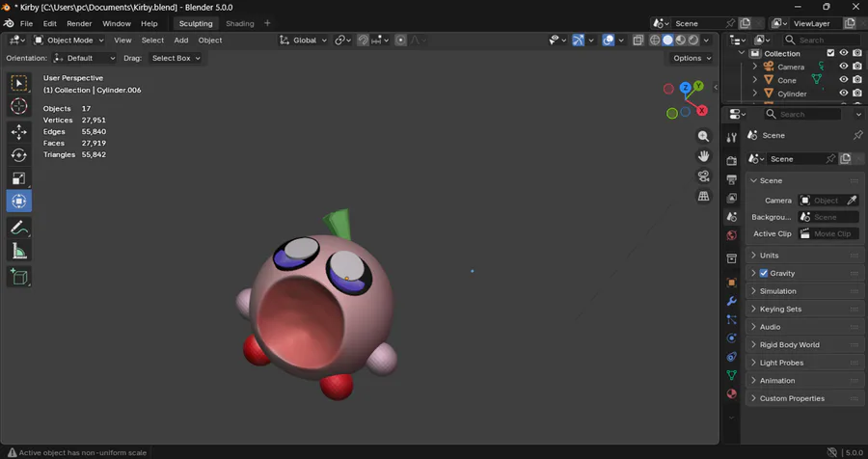Click the Pan view hand icon
The width and height of the screenshot is (868, 459).
click(x=703, y=156)
